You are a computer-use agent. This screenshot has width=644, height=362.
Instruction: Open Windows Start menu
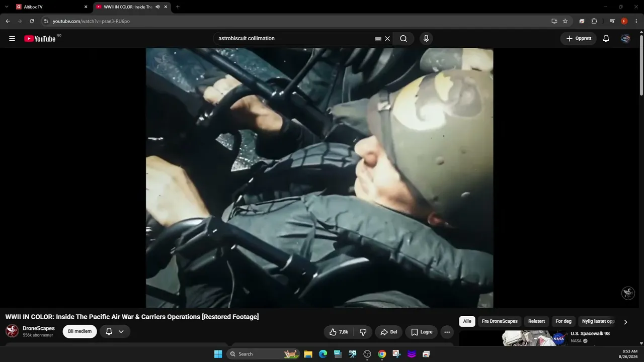(218, 354)
